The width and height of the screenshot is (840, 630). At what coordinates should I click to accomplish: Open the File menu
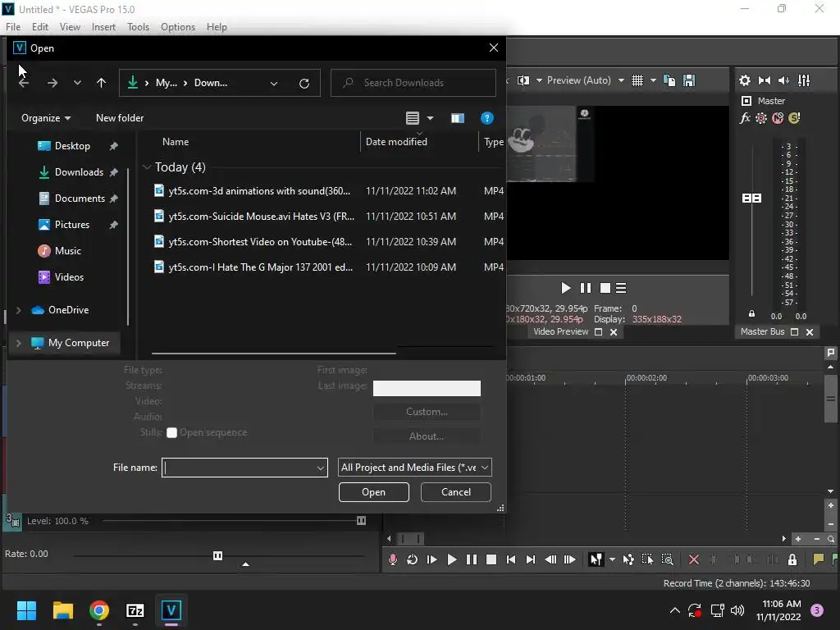pos(13,27)
